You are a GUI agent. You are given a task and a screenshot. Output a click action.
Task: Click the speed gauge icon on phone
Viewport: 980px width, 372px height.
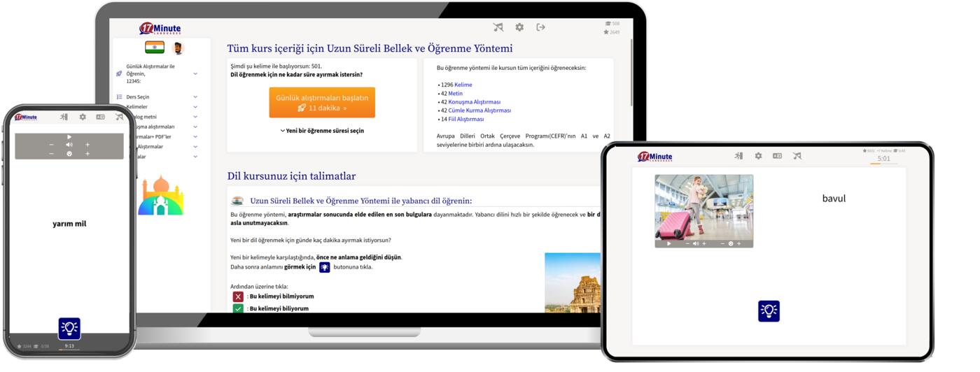69,153
